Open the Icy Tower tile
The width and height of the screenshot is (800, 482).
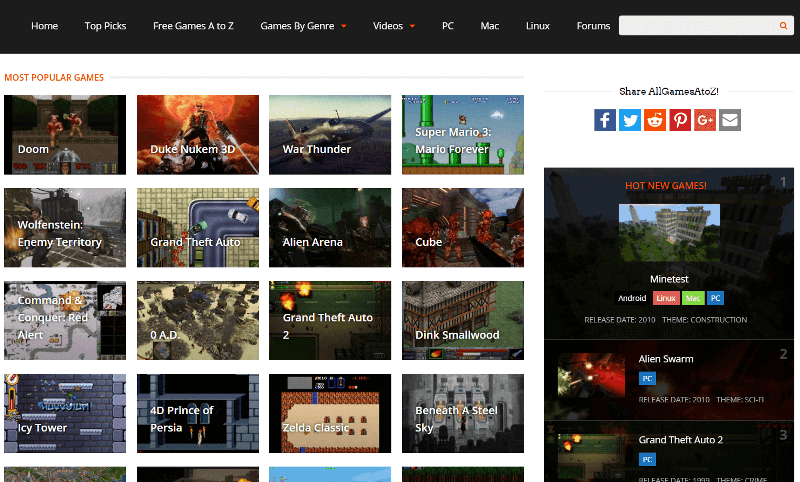tap(65, 413)
